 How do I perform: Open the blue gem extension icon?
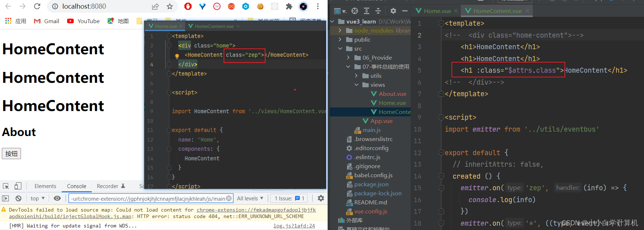point(202,6)
